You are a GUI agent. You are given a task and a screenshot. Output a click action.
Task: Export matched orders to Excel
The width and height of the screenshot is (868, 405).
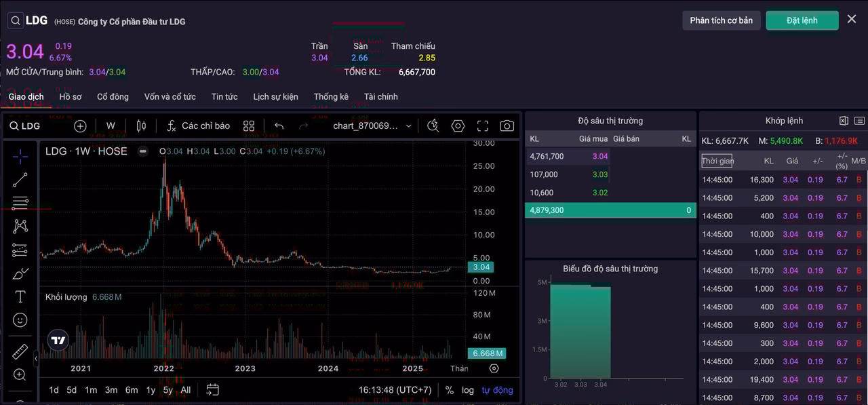[x=844, y=121]
